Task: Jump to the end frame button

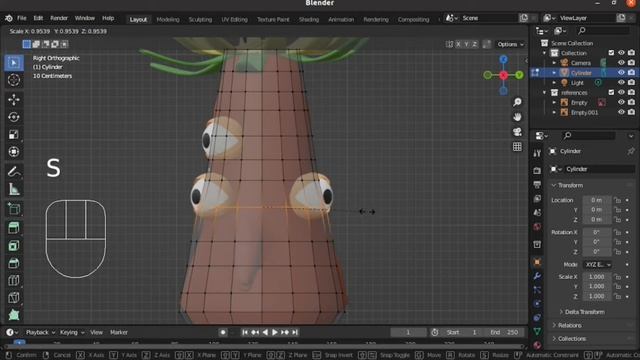Action: (295, 332)
